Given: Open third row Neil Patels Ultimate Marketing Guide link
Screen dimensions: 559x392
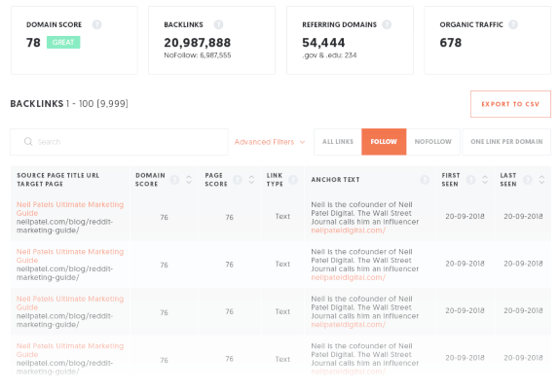Looking at the screenshot, I should click(x=70, y=303).
